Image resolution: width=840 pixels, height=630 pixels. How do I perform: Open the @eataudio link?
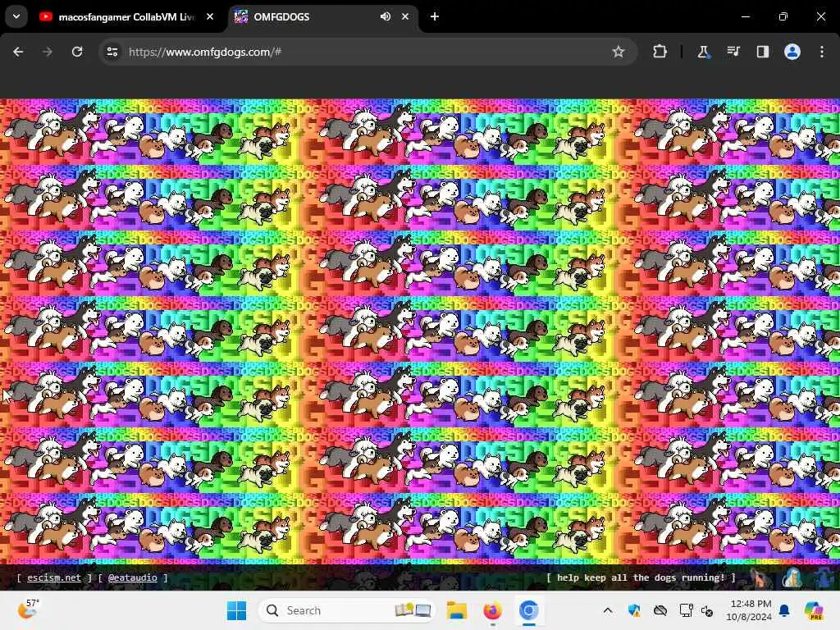click(x=132, y=577)
